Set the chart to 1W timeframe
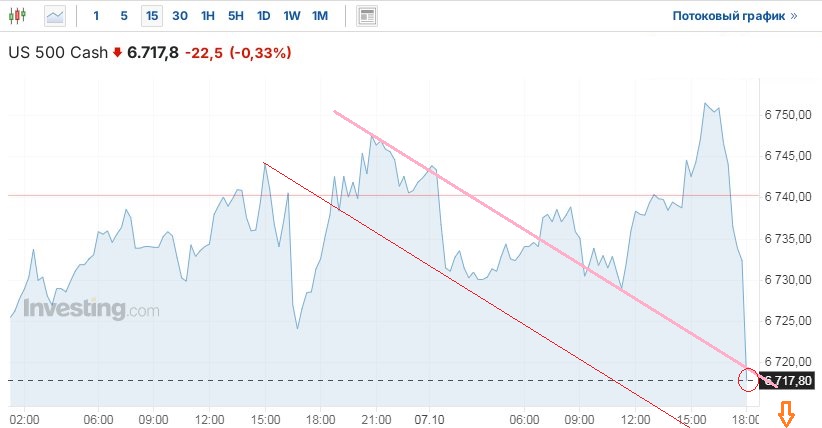The image size is (822, 428). [291, 16]
